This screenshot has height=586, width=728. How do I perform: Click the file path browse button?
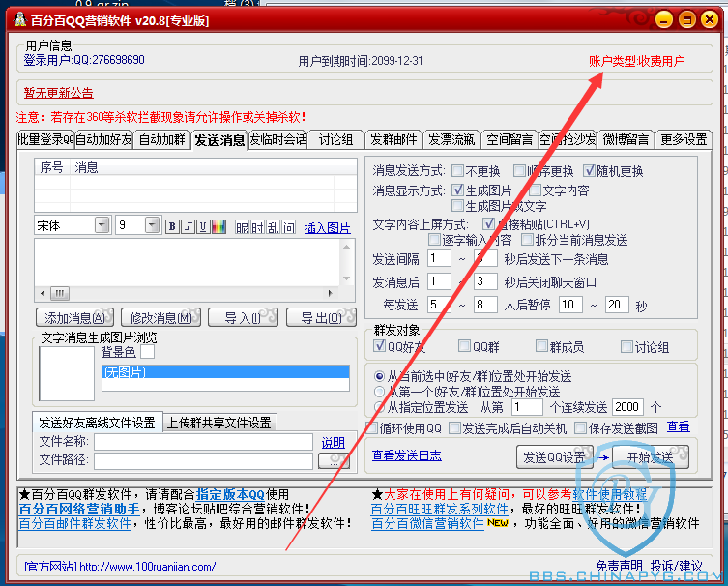coord(334,460)
